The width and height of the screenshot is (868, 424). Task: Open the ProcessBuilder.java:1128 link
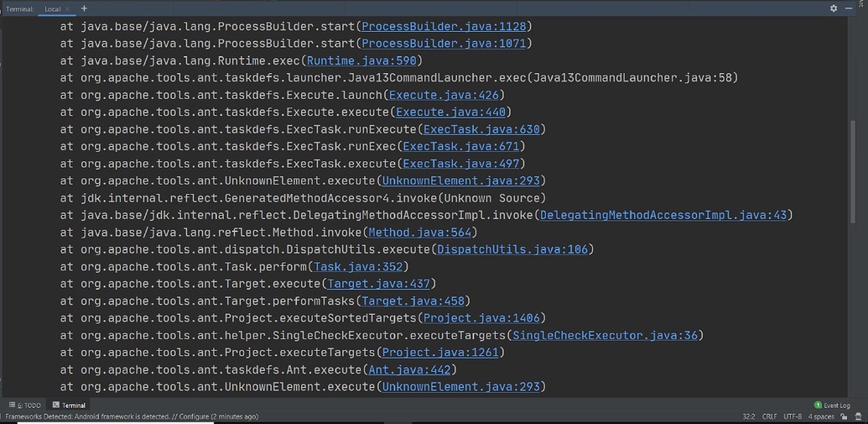pos(444,26)
